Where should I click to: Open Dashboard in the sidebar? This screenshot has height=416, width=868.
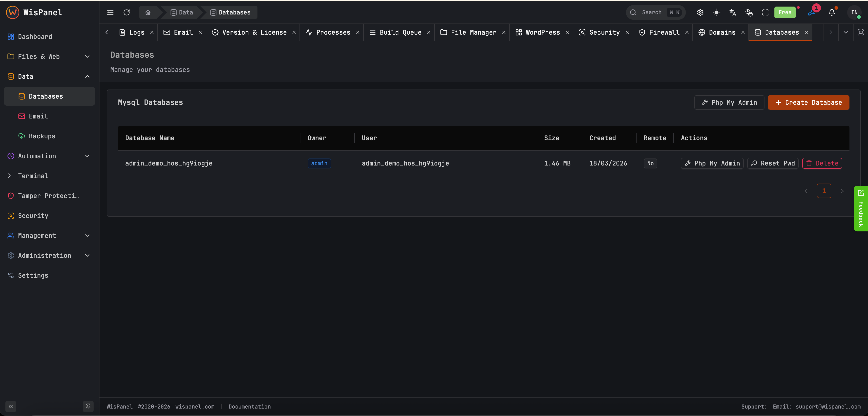tap(50, 37)
